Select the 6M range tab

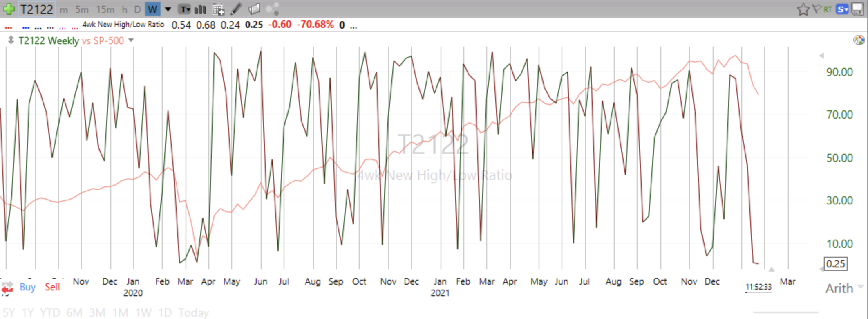pos(74,313)
